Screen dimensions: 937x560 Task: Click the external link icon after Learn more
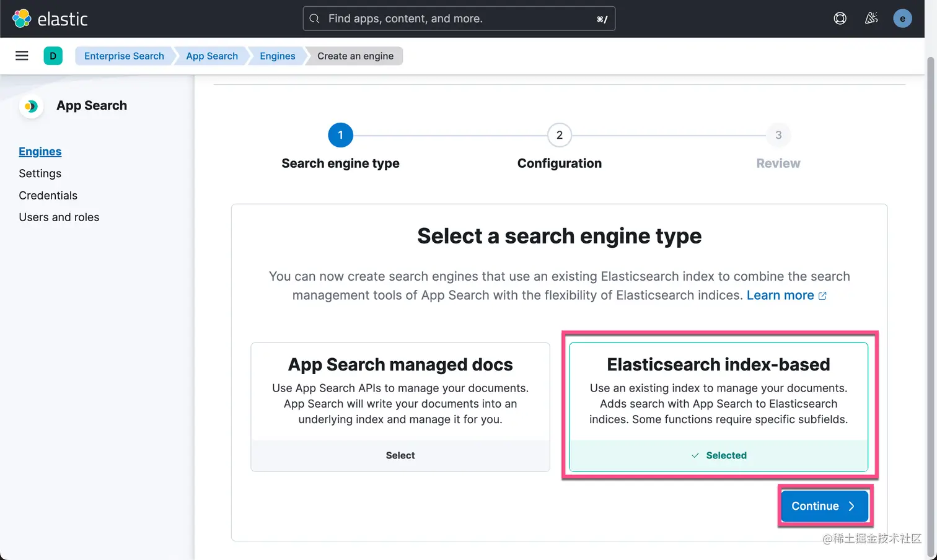click(x=822, y=296)
